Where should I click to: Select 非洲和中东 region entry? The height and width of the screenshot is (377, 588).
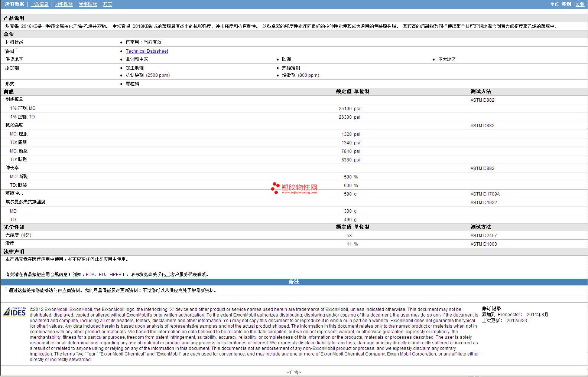pyautogui.click(x=137, y=59)
